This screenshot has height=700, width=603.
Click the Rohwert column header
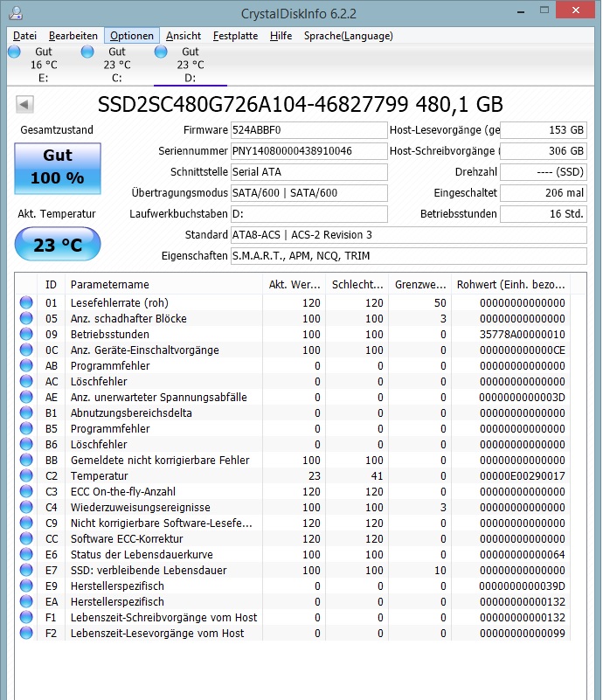pyautogui.click(x=510, y=284)
